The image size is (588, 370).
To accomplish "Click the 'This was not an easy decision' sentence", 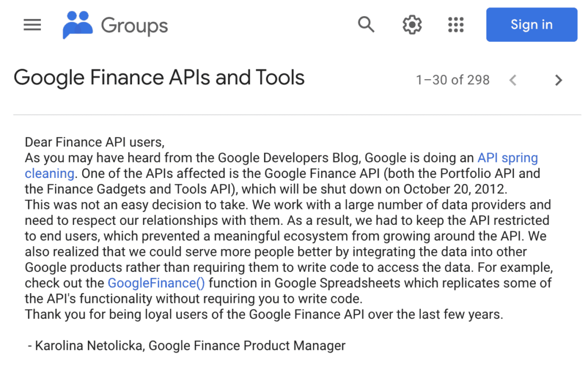I will pos(136,205).
